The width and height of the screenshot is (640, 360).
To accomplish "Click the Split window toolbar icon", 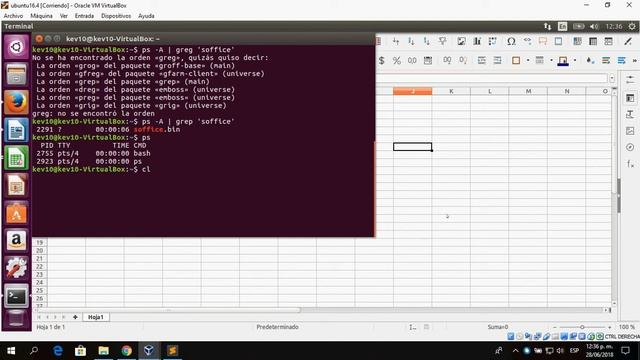I will [x=609, y=41].
